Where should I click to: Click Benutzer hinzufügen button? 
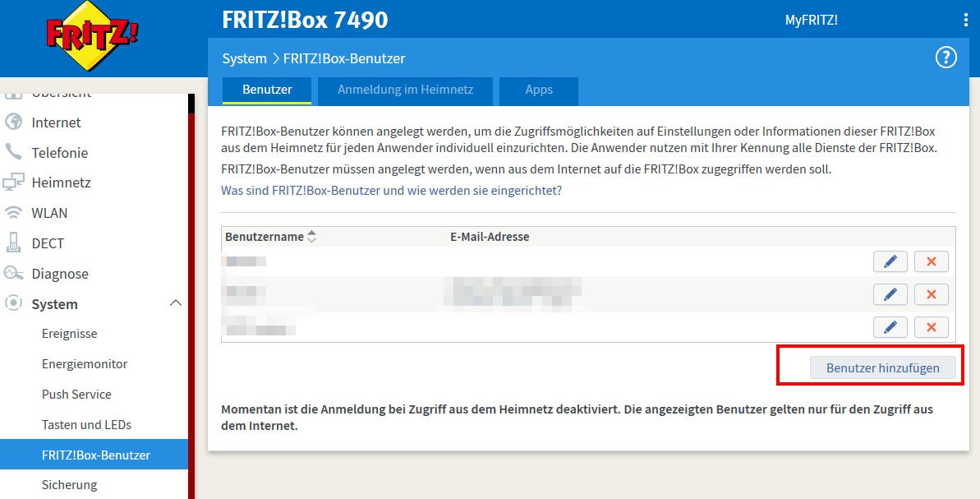(882, 367)
